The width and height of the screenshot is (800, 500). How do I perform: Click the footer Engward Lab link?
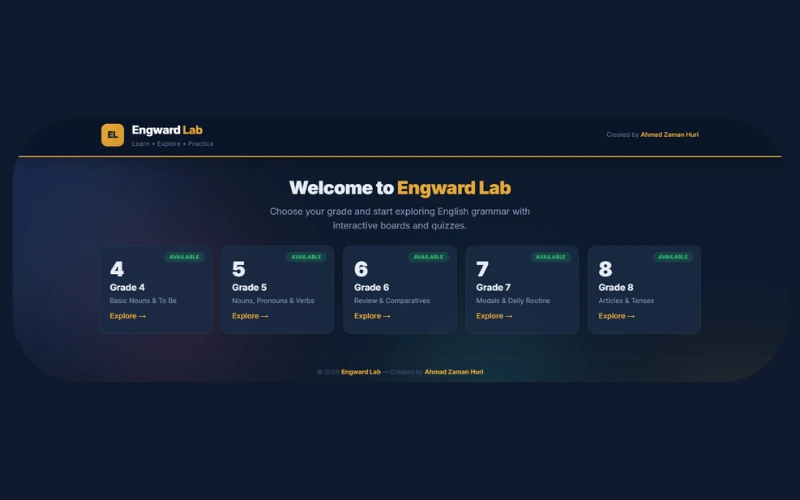point(361,372)
